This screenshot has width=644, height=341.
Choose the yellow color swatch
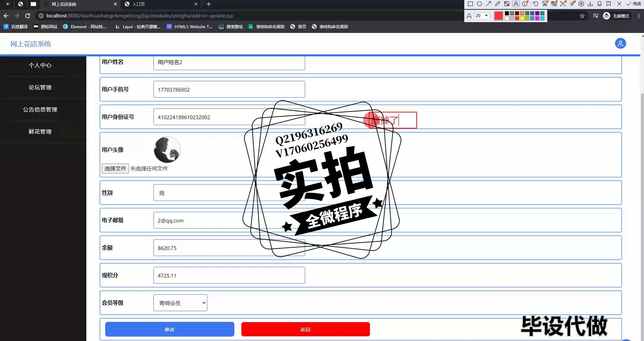pyautogui.click(x=522, y=18)
